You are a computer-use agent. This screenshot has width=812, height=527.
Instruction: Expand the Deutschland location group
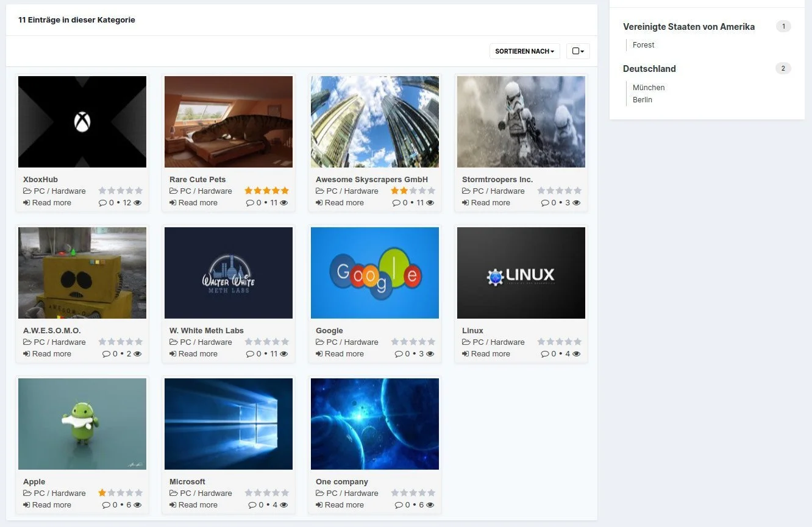pos(649,69)
